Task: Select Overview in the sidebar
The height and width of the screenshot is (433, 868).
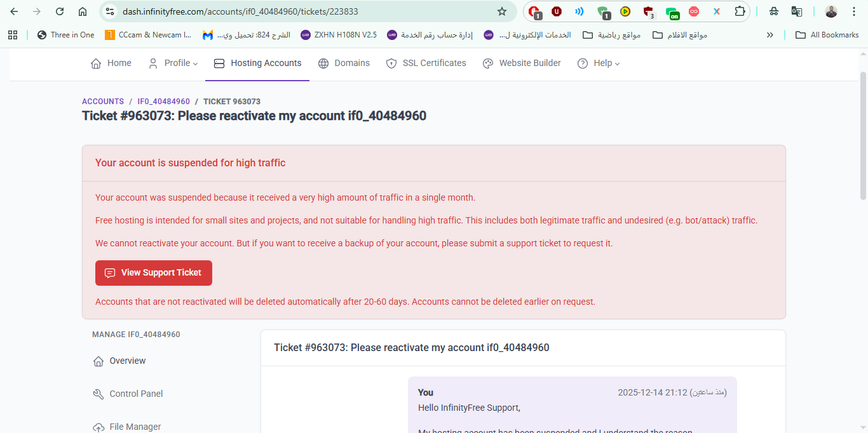Action: [x=127, y=361]
